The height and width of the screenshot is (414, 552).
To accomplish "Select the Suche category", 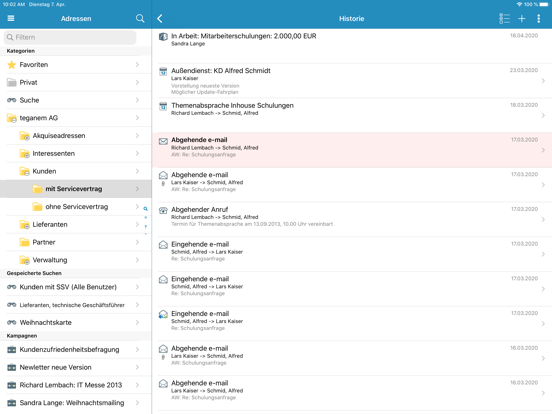I will click(76, 100).
